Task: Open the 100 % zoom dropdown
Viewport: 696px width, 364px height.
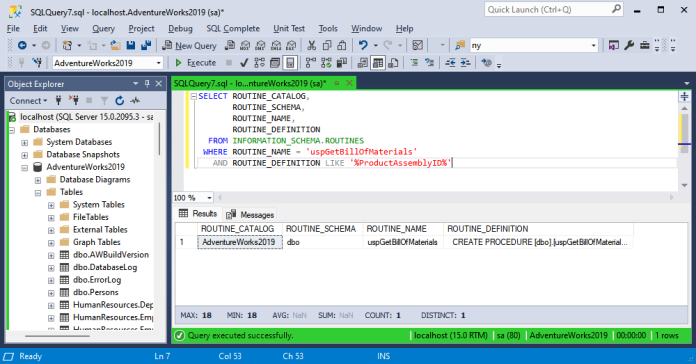Action: pos(210,198)
